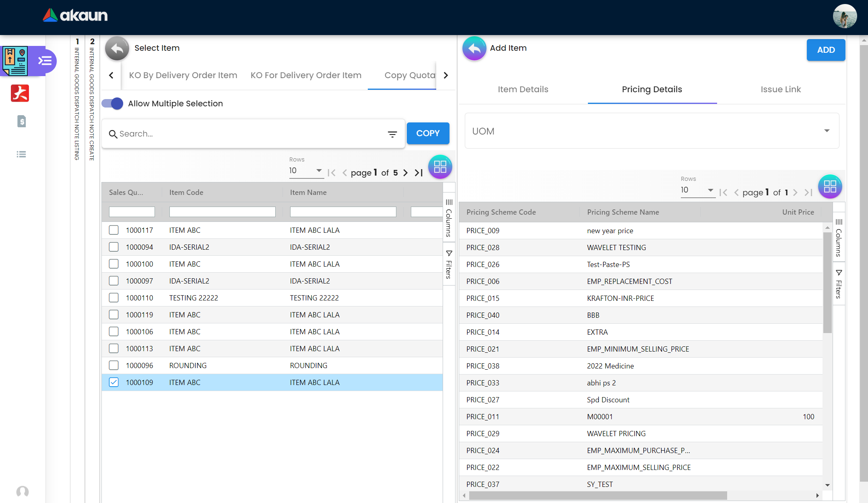Check the box for item 1000117
The image size is (868, 503).
coord(114,230)
